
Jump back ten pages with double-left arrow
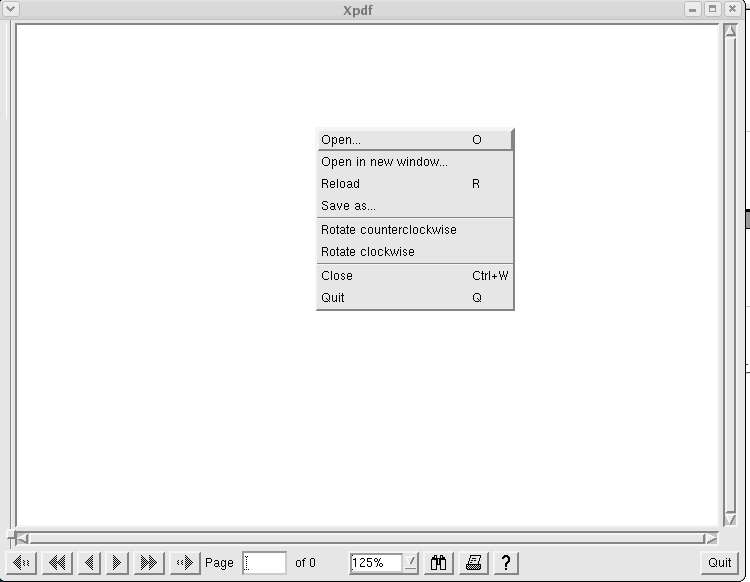click(57, 563)
